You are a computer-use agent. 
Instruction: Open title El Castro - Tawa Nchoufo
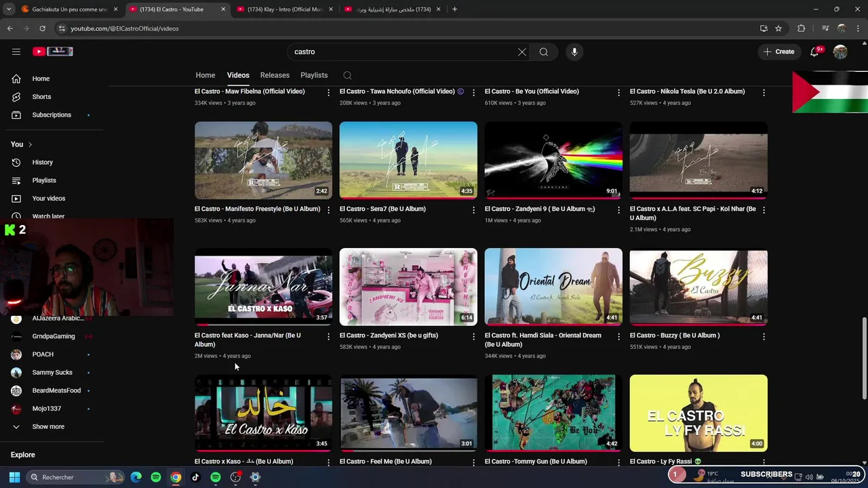(397, 91)
